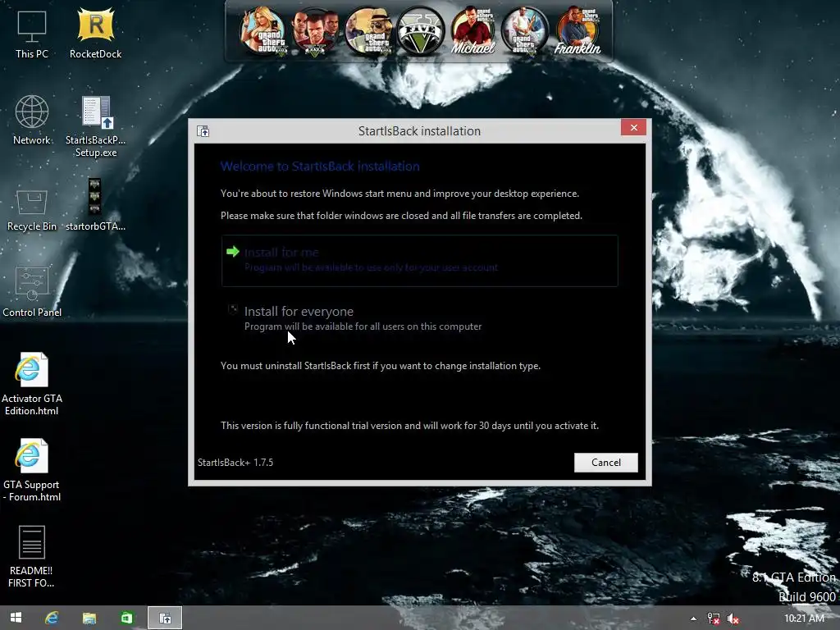Close the StartIsBack installation window
This screenshot has height=630, width=840.
coord(634,127)
